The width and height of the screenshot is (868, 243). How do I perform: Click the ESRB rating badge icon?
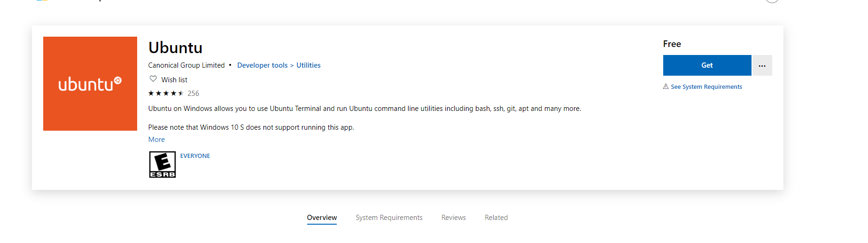coord(163,165)
